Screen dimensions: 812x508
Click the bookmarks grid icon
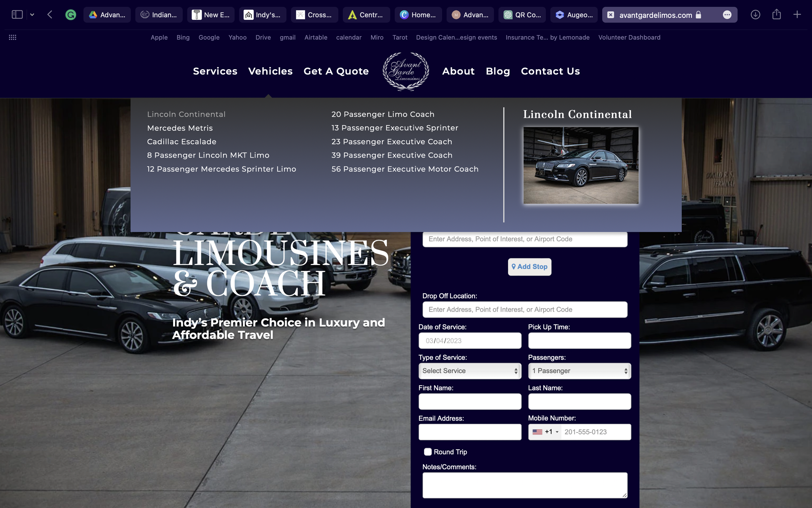pyautogui.click(x=12, y=37)
